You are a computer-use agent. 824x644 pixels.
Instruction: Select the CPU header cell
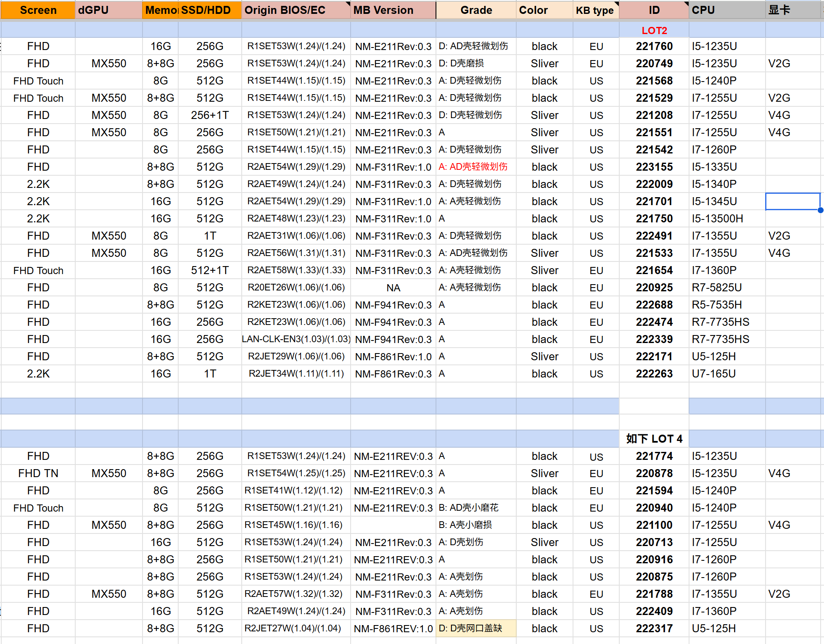727,10
